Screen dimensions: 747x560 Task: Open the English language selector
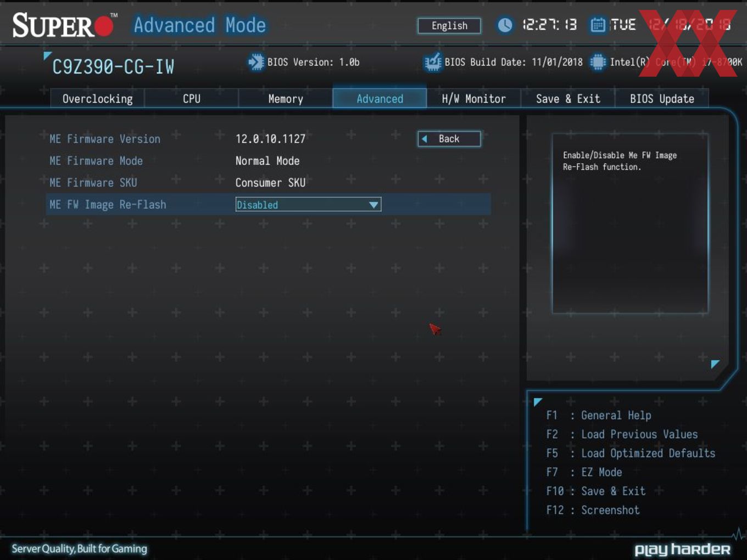pos(449,26)
